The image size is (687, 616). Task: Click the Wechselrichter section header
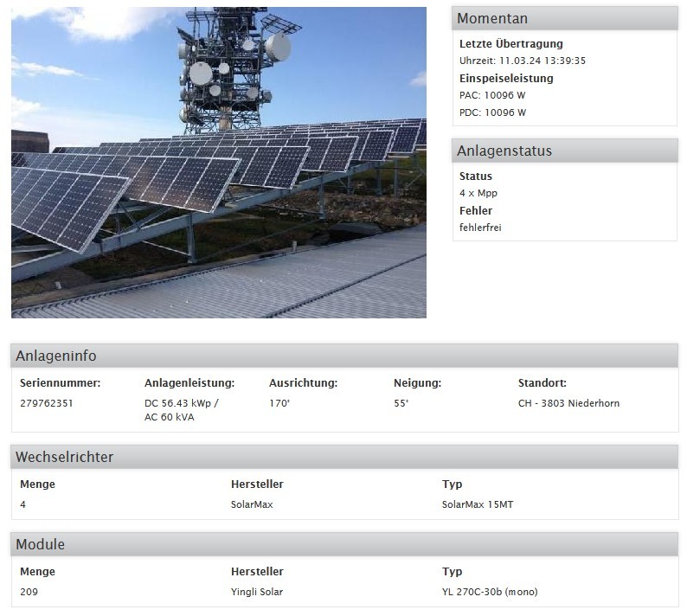click(65, 457)
